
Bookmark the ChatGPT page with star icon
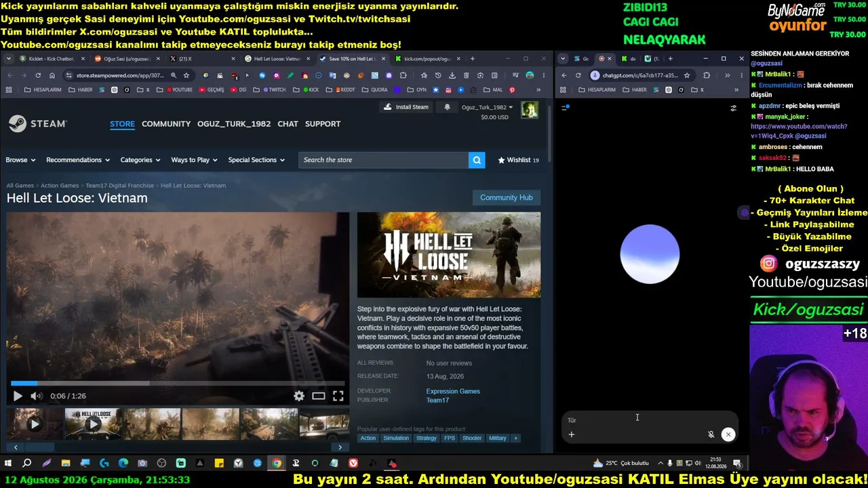[687, 75]
